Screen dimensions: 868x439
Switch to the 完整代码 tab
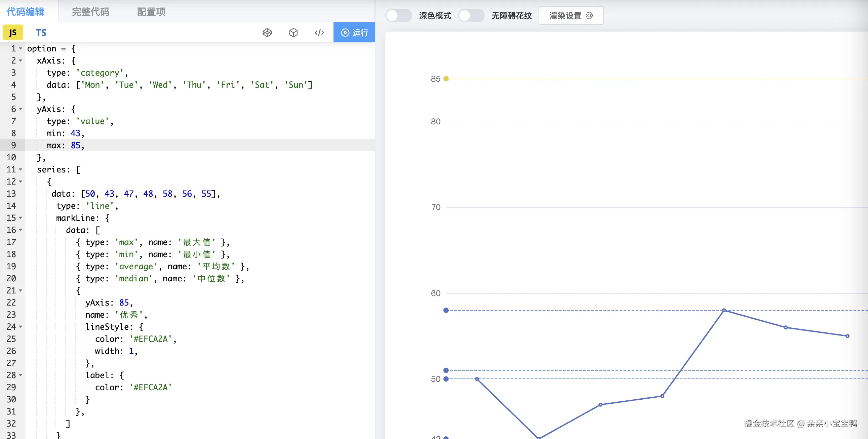tap(90, 12)
